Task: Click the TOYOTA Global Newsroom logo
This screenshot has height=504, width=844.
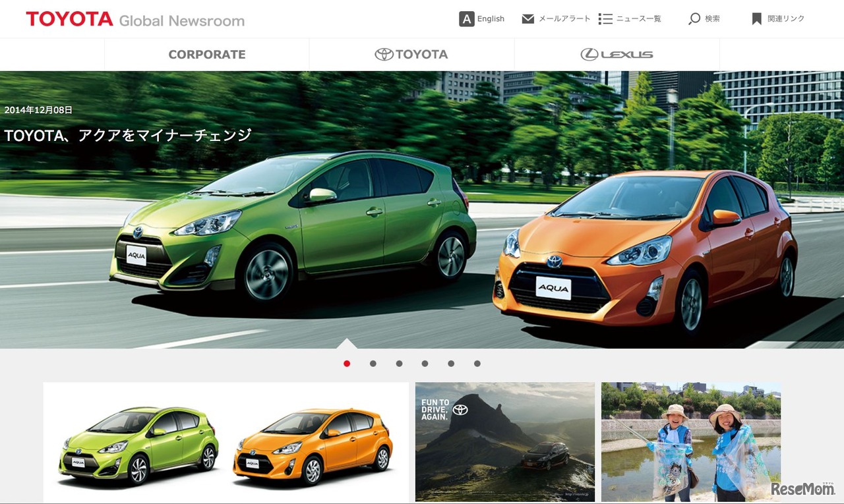Action: point(135,19)
